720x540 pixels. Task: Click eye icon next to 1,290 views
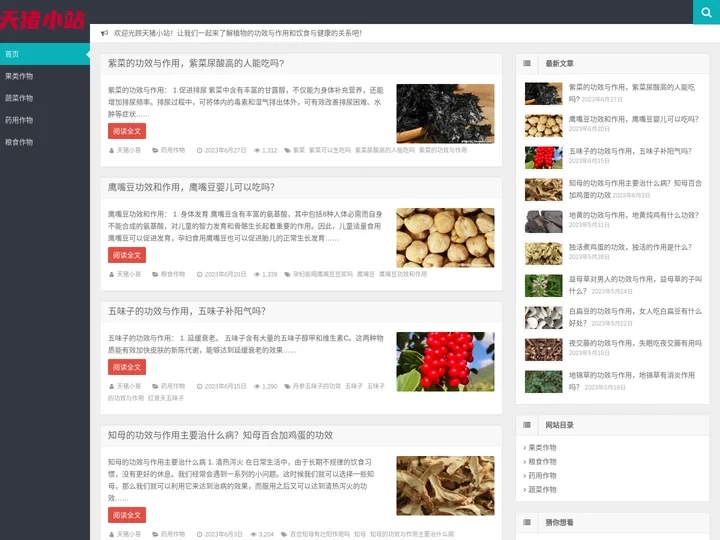pyautogui.click(x=257, y=386)
